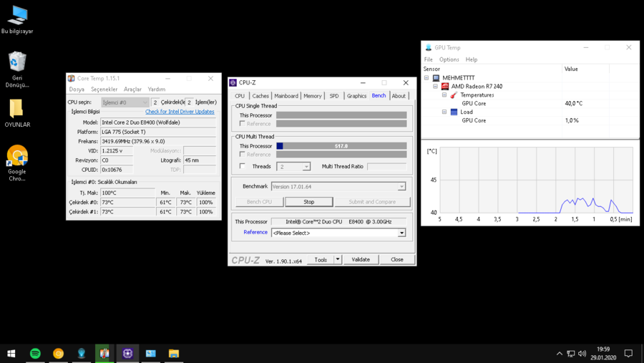Launch the Google Chrome desktop shortcut
Screen dimensions: 644x363
coord(17,163)
